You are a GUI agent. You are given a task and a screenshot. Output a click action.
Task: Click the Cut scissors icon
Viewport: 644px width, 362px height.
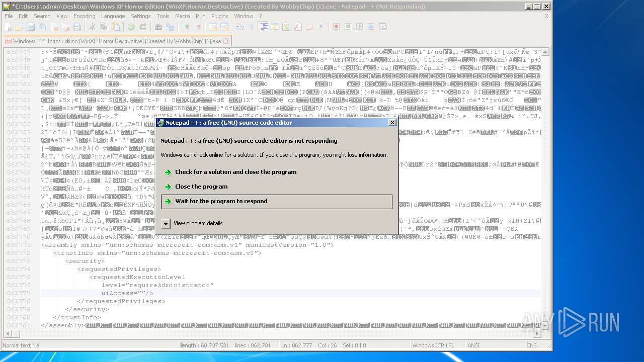(92, 27)
